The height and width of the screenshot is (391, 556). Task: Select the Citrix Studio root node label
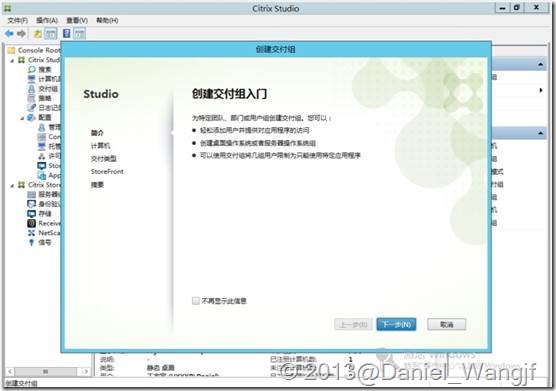(x=44, y=60)
